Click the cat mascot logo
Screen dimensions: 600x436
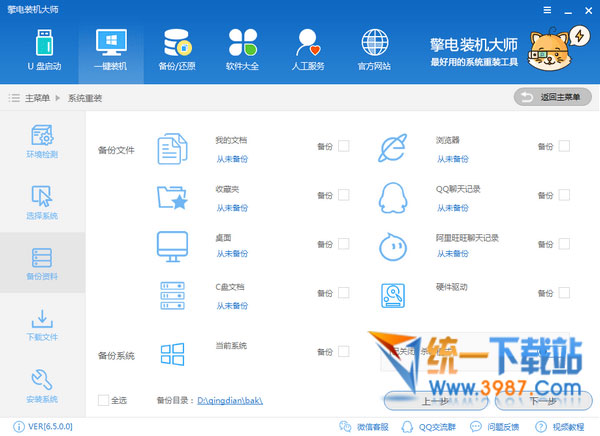[549, 50]
